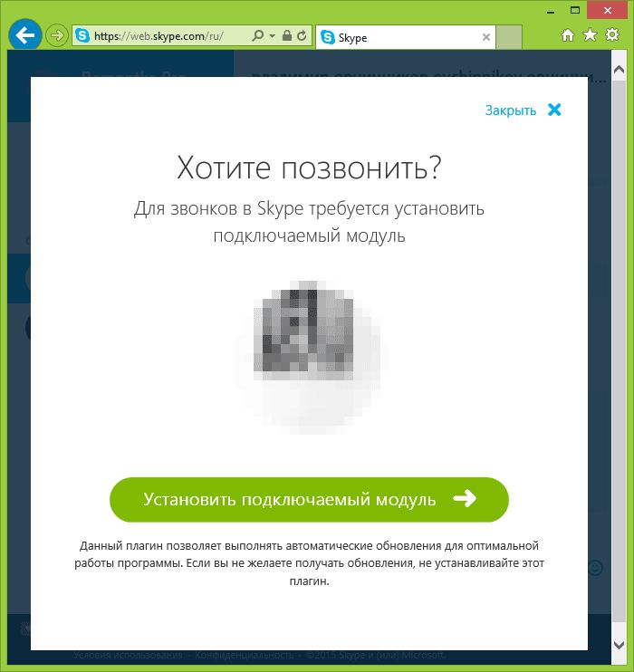The width and height of the screenshot is (634, 672).
Task: Click Установить подключаемый модуль button
Action: tap(309, 499)
